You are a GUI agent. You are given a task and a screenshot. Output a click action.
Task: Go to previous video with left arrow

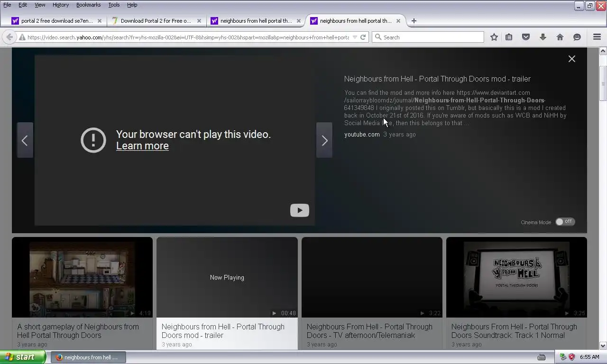tap(25, 140)
